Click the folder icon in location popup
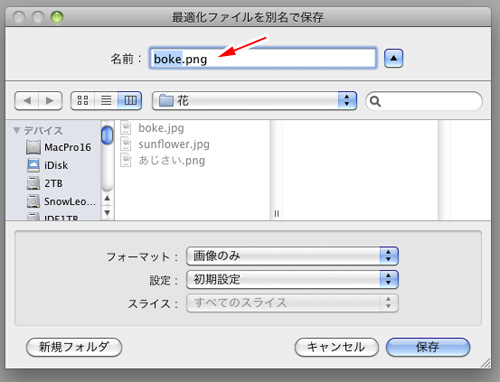Screen dimensions: 500x382 (166, 101)
